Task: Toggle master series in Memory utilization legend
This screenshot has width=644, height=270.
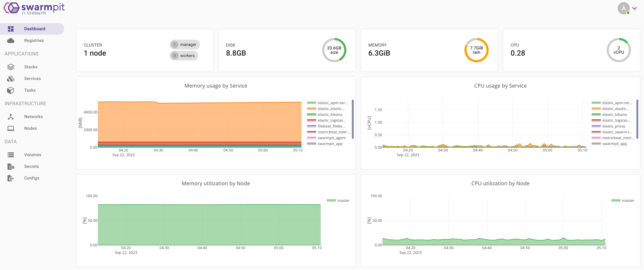Action: (x=343, y=201)
